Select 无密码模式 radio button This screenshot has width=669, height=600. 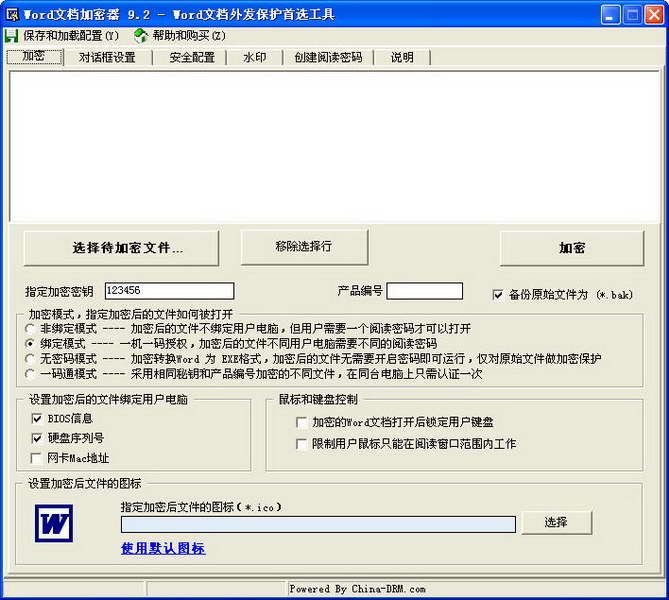coord(30,359)
